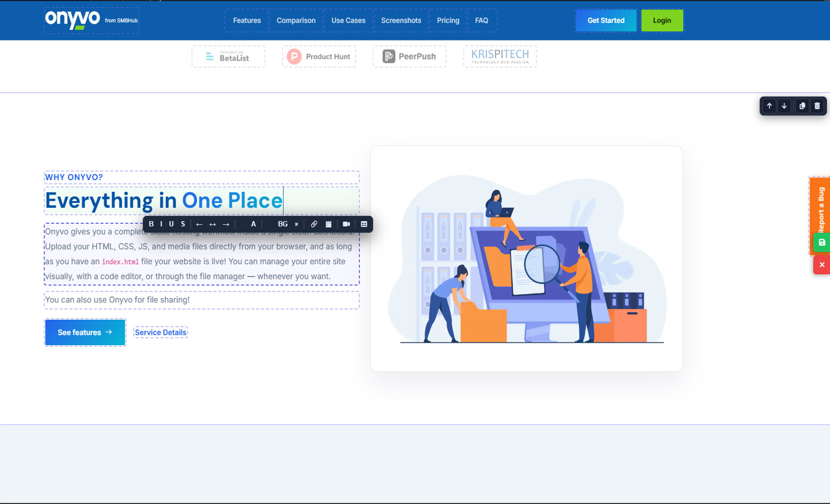Image resolution: width=830 pixels, height=504 pixels.
Task: Edit the 'WHY ONYVO?' label text
Action: (74, 177)
